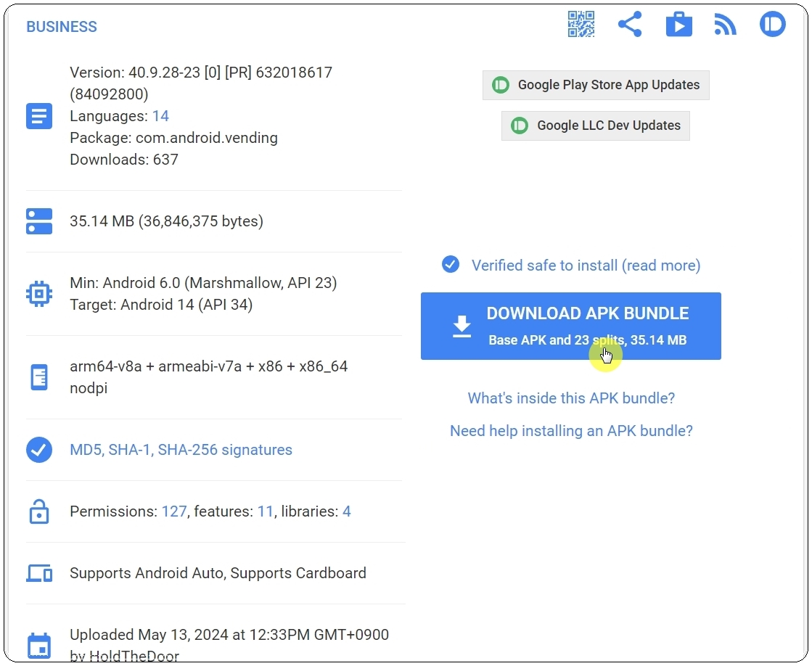Click the Package: com.android.vending text
Viewport: 812px width, 666px height.
pos(174,138)
